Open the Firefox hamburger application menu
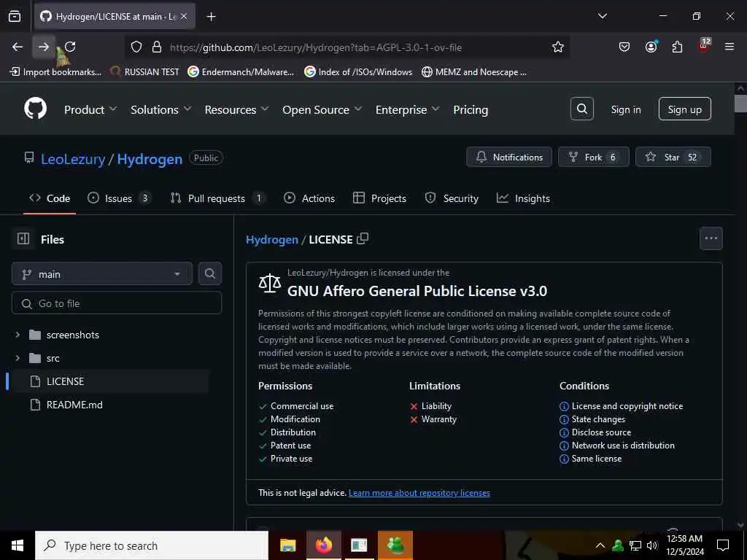 click(x=729, y=47)
